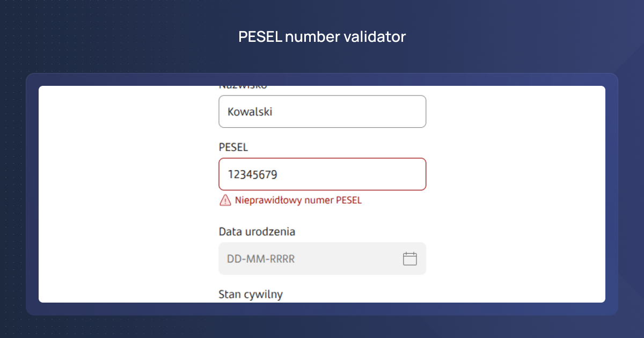Click blank white area right of form
644x338 pixels.
tap(515, 193)
